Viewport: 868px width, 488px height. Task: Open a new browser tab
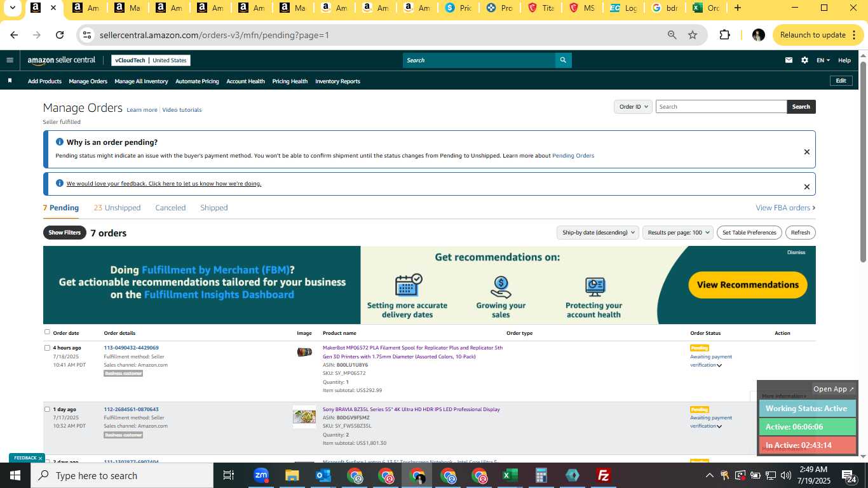737,8
